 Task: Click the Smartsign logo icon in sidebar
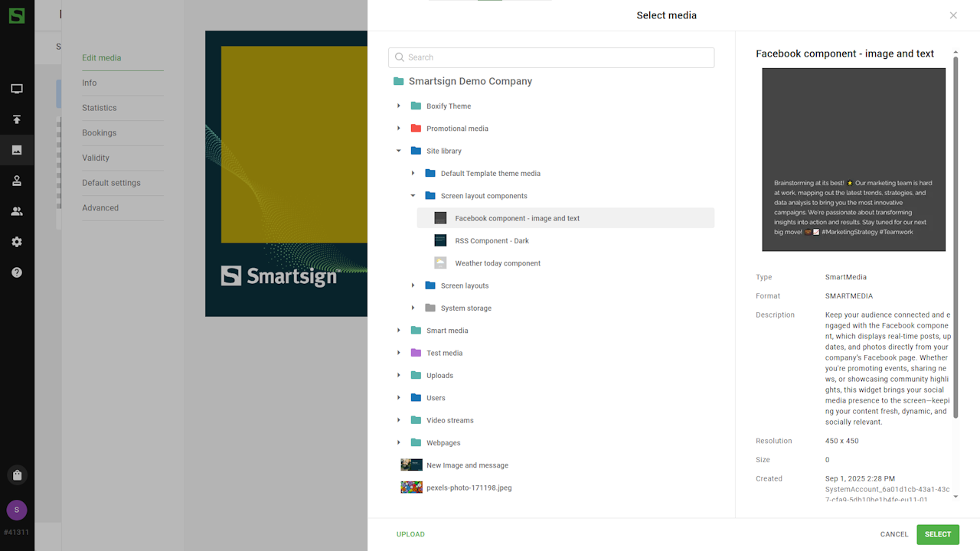click(17, 15)
